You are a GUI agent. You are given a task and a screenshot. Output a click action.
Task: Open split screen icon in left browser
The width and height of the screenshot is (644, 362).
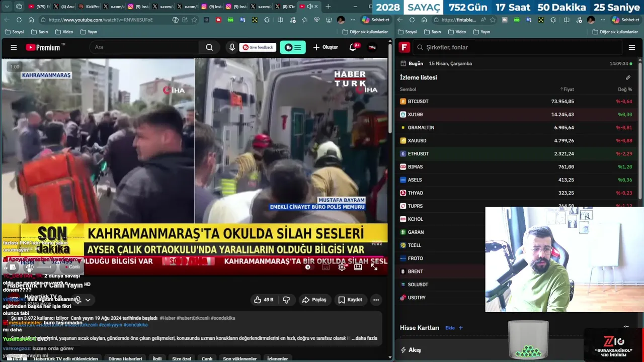[280, 20]
